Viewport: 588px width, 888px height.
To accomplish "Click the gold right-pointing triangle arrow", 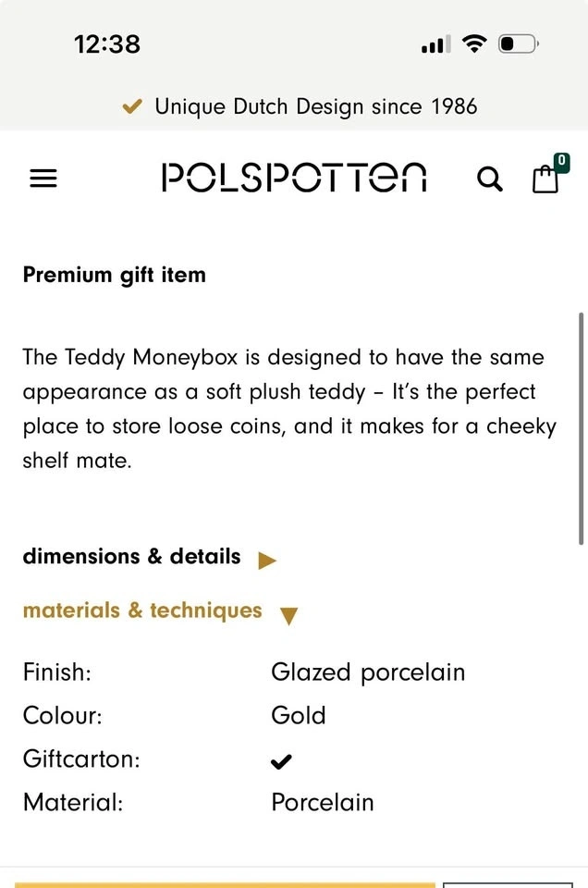I will coord(267,560).
